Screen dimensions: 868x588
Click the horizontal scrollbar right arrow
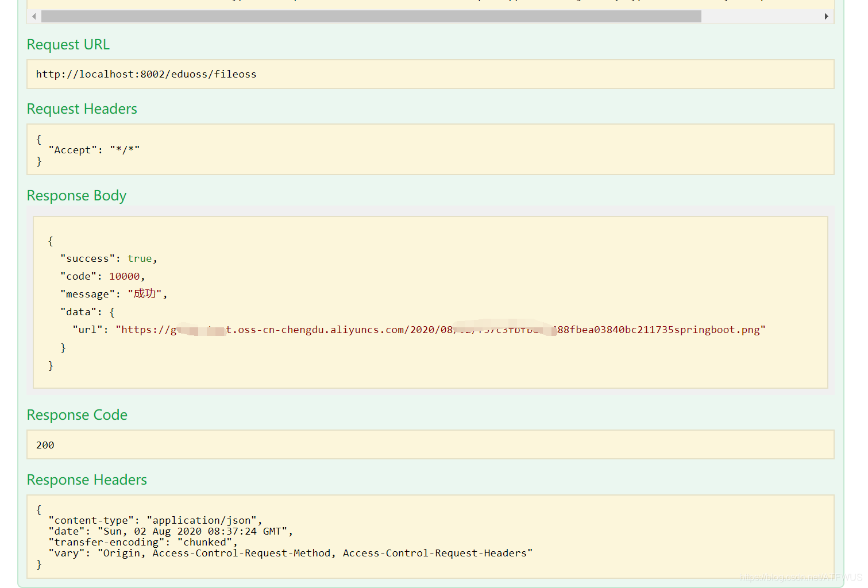click(x=826, y=16)
